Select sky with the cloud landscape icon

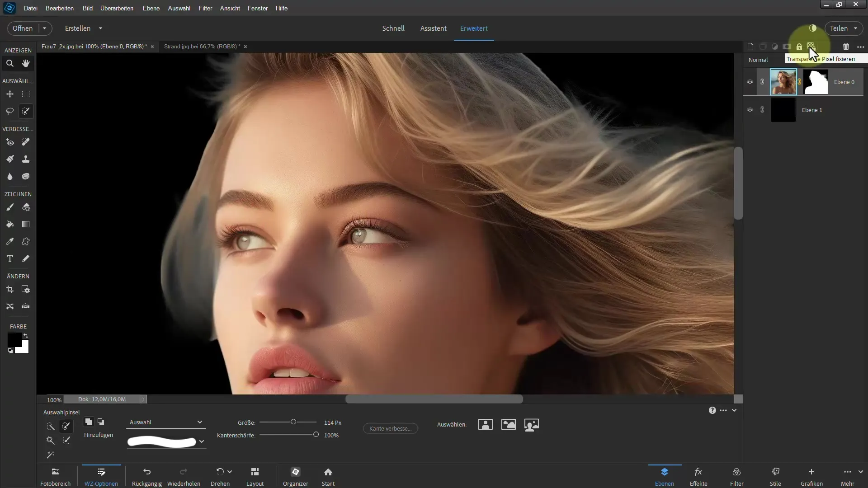[x=509, y=425]
